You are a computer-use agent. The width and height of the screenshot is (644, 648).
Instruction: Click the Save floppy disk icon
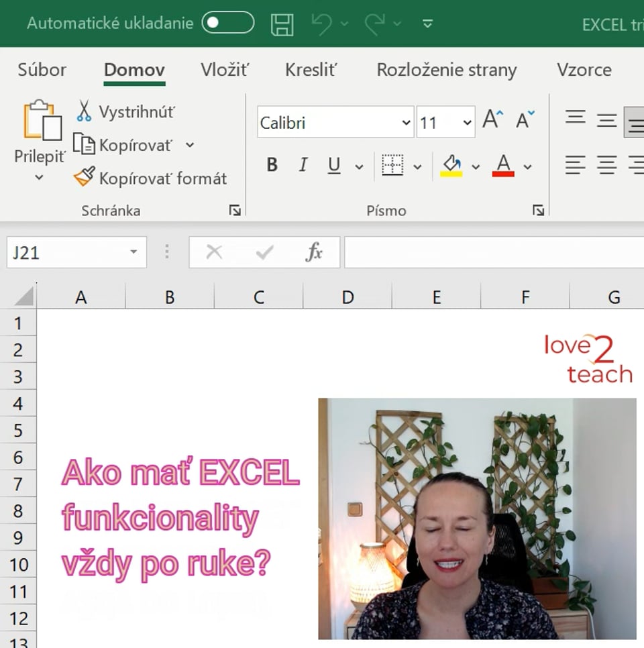[x=282, y=24]
